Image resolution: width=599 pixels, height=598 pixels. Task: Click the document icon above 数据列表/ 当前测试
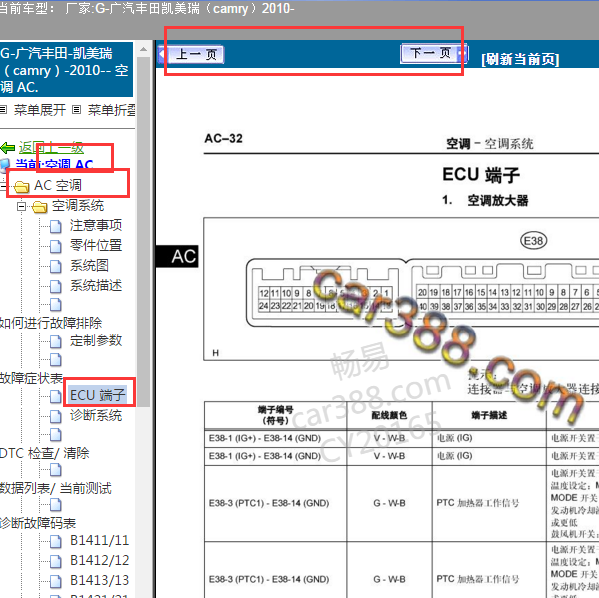[56, 470]
